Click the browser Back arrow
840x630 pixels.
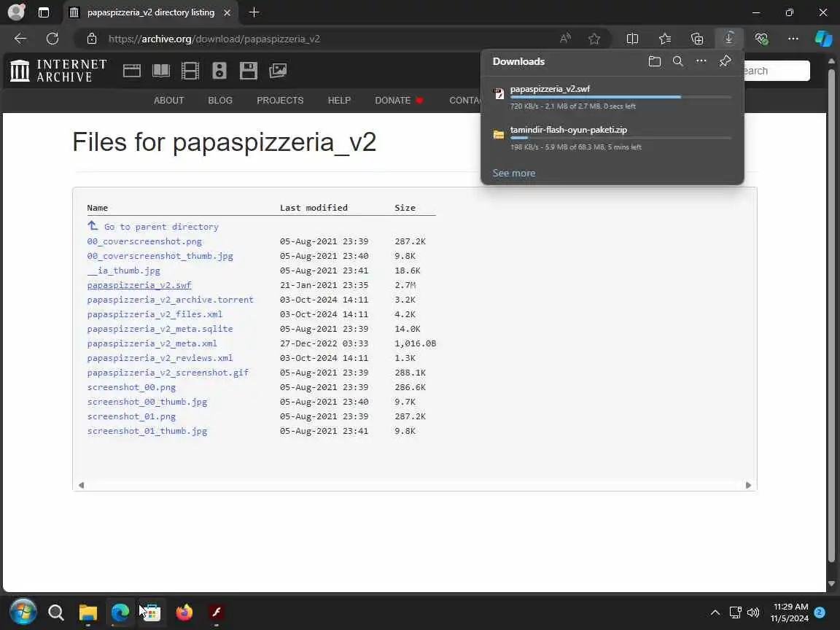click(x=20, y=39)
